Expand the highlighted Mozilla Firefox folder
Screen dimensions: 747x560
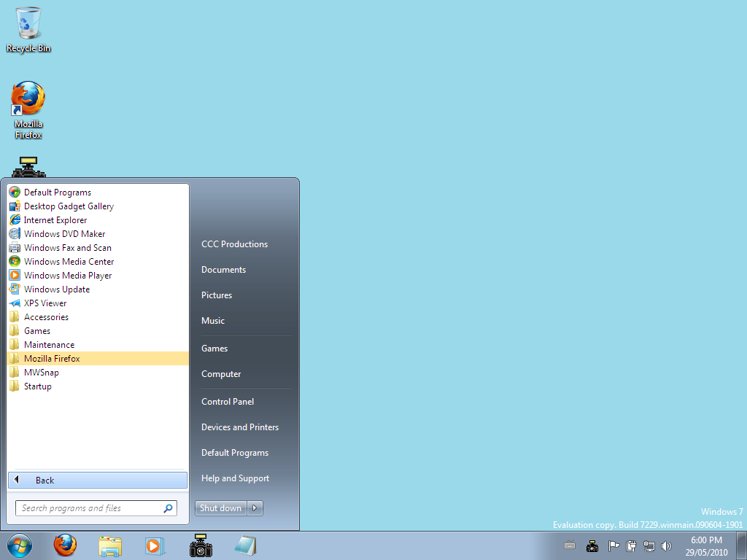(98, 358)
